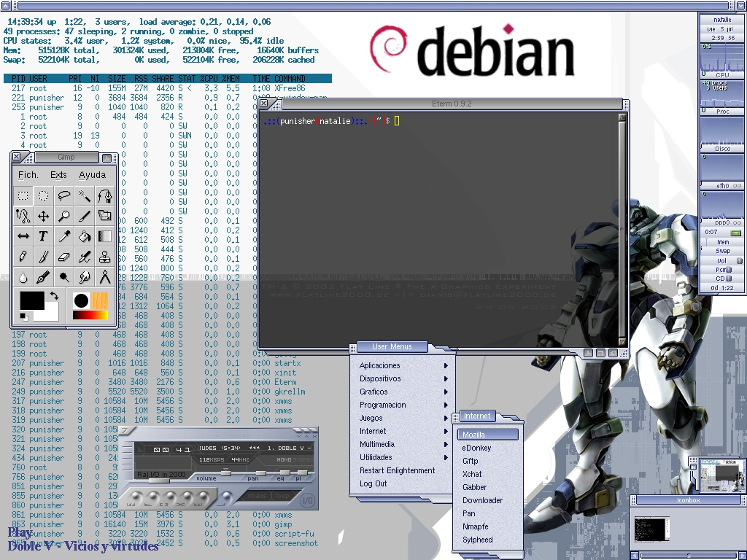Open the Ayuda help menu in Gimp

(x=93, y=175)
